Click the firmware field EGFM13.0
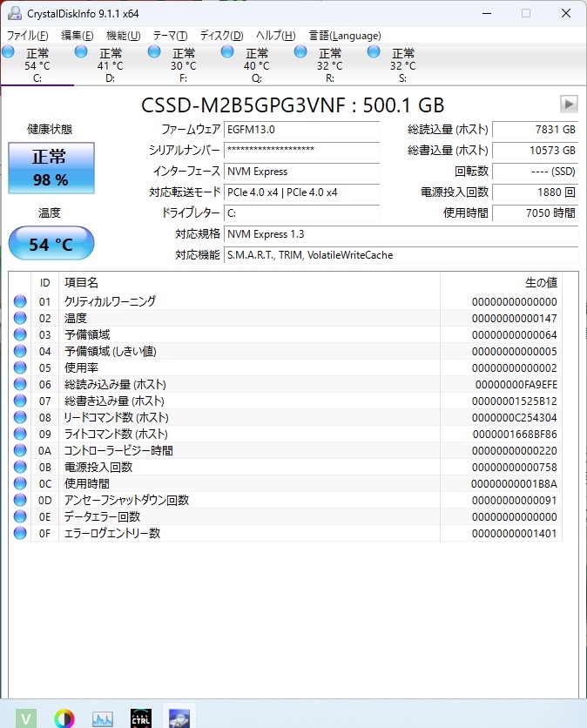The height and width of the screenshot is (728, 587). click(302, 130)
